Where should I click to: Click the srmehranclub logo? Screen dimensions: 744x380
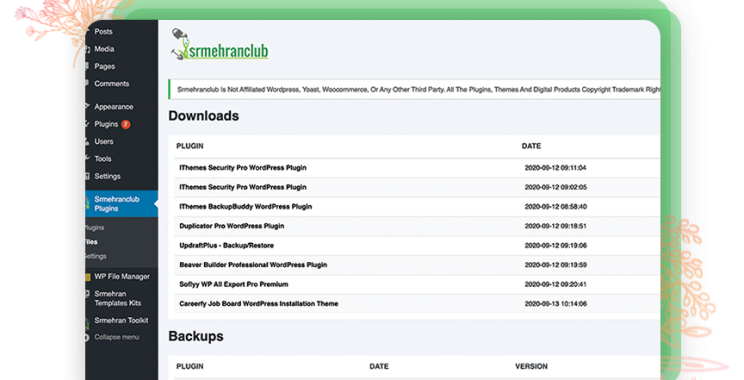pos(220,45)
